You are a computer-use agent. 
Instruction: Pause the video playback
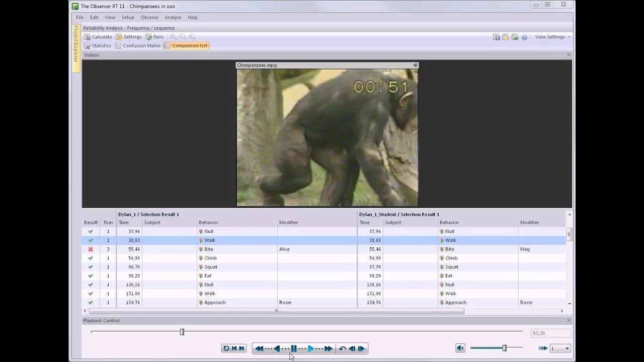(294, 348)
